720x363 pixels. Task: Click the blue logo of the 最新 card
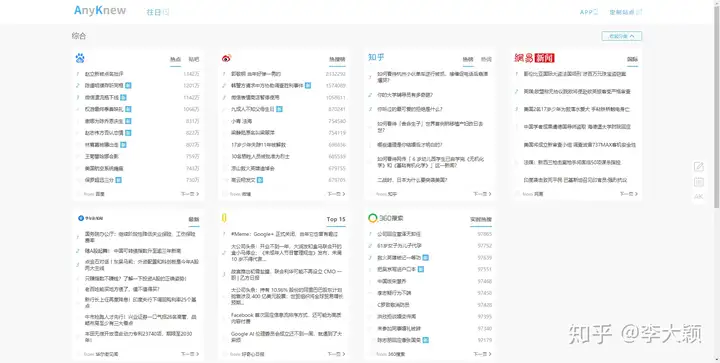tap(90, 218)
